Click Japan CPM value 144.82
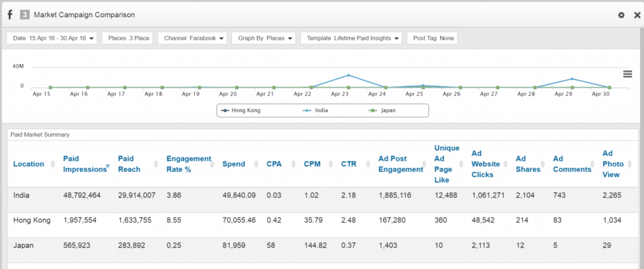644x269 pixels. (316, 246)
